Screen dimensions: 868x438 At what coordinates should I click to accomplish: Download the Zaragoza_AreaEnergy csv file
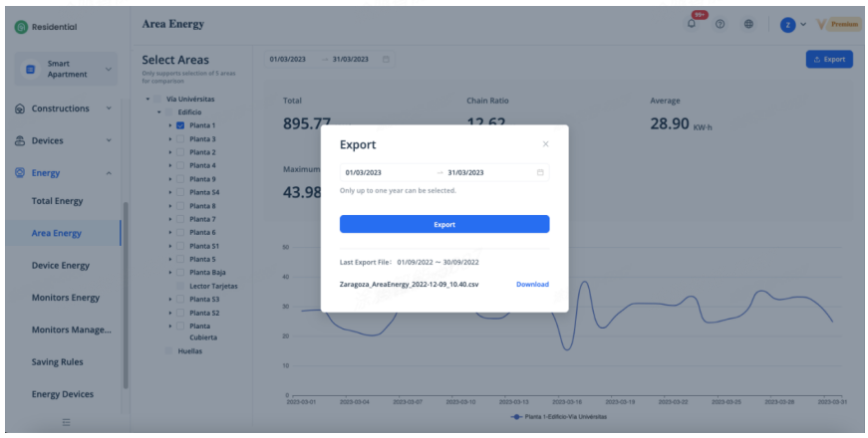(x=532, y=284)
